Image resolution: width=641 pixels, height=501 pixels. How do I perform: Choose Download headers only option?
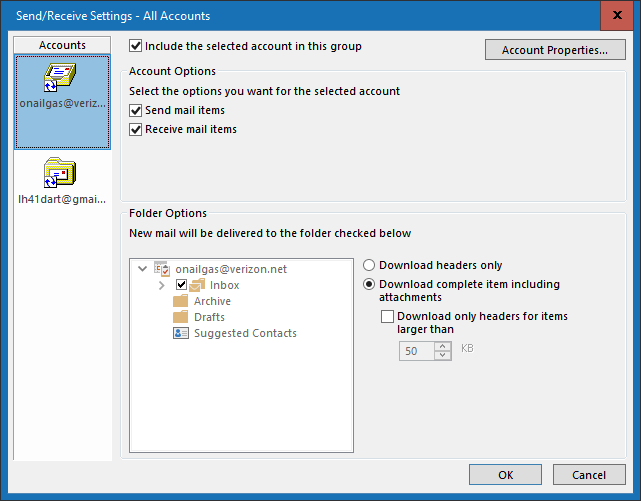pos(369,266)
